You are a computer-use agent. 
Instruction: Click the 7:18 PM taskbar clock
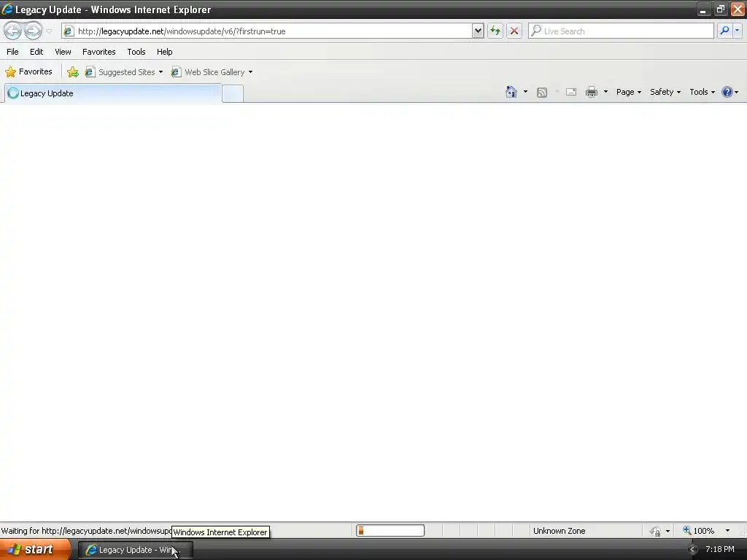(720, 550)
